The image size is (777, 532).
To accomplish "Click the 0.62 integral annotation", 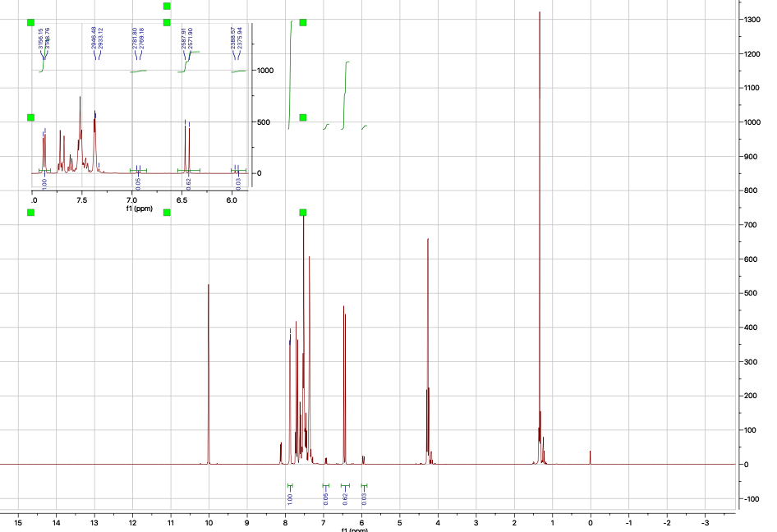I will pyautogui.click(x=345, y=499).
